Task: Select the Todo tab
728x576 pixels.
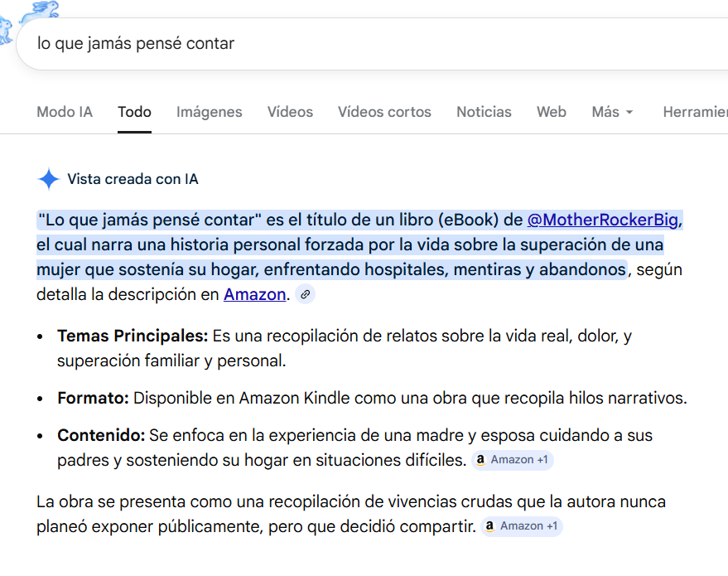Action: pyautogui.click(x=134, y=112)
